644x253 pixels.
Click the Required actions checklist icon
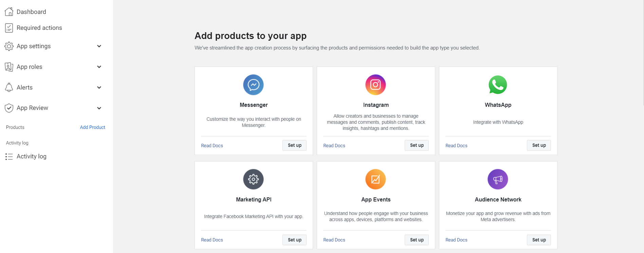pos(9,28)
